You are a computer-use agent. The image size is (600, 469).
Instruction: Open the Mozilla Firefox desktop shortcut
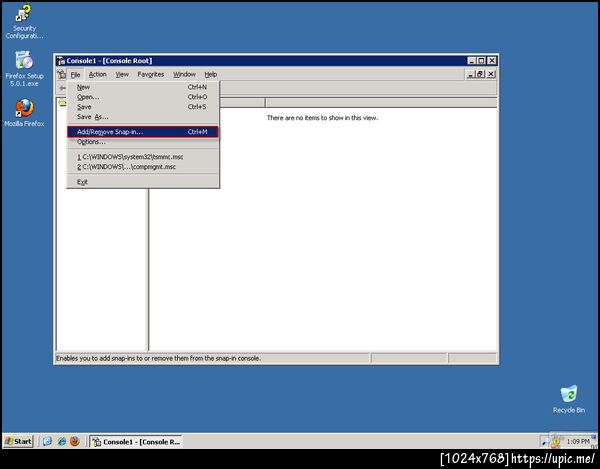pos(24,113)
